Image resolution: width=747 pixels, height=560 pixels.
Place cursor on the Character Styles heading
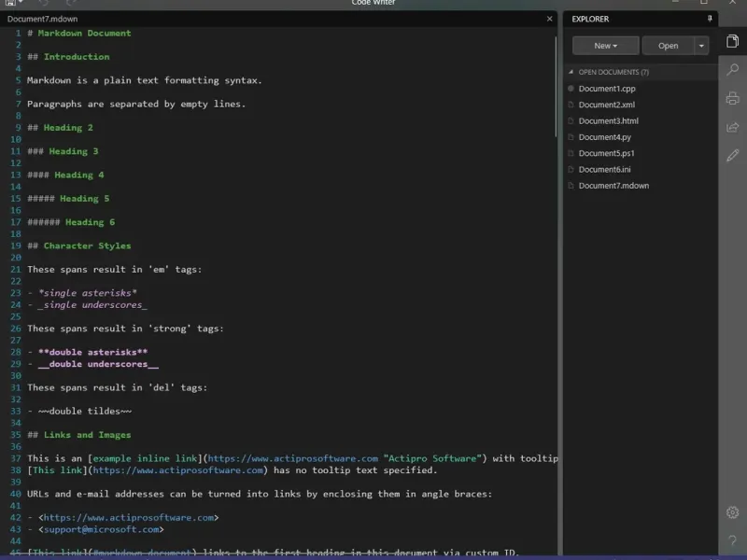pos(87,246)
